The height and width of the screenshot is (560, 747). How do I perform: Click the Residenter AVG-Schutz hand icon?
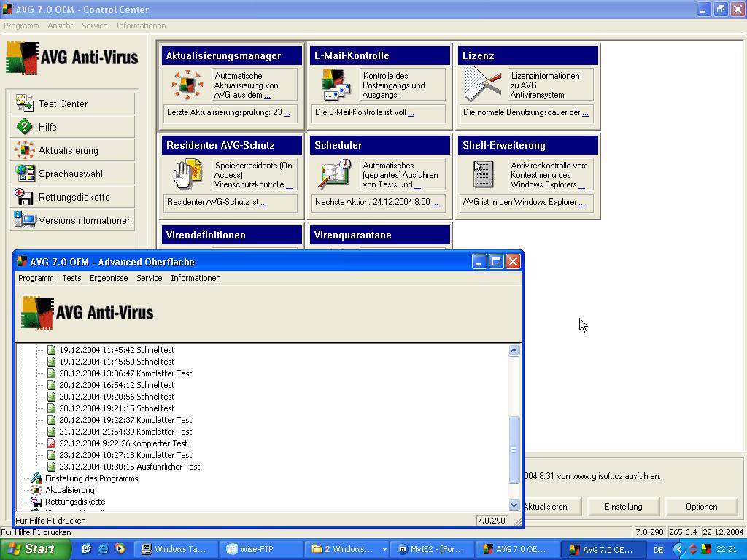point(187,174)
